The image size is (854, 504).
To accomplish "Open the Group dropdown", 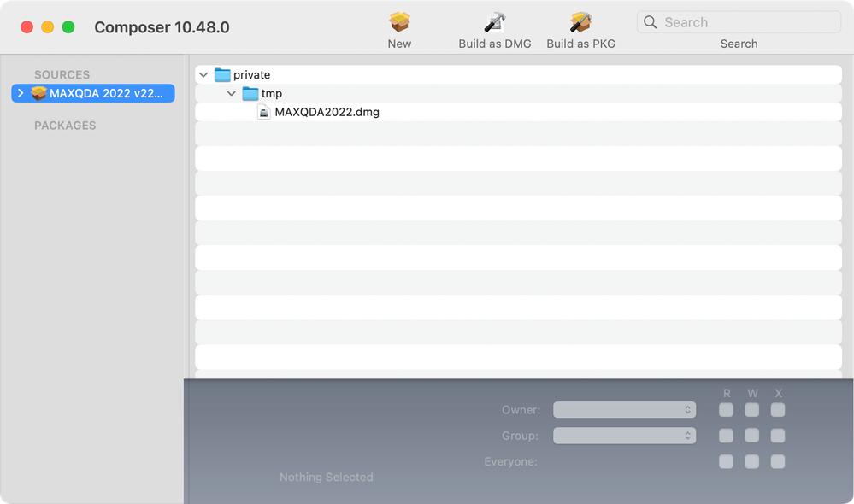I will (624, 436).
